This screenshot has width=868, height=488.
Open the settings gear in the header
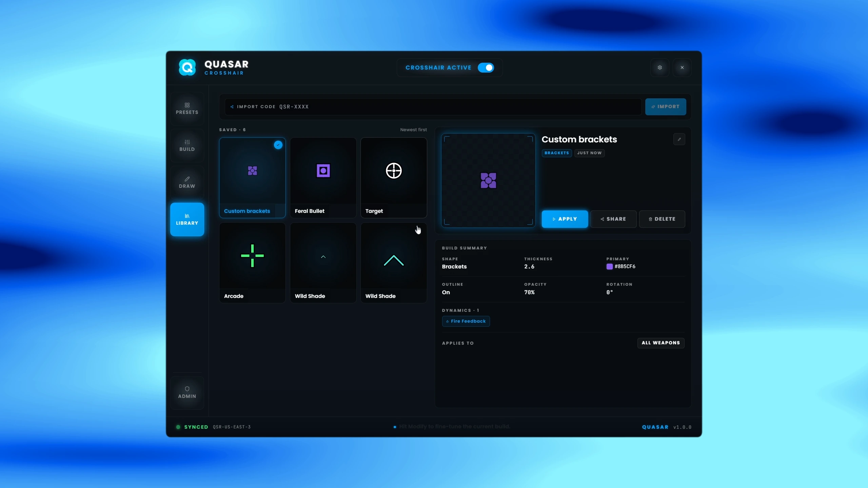point(659,67)
